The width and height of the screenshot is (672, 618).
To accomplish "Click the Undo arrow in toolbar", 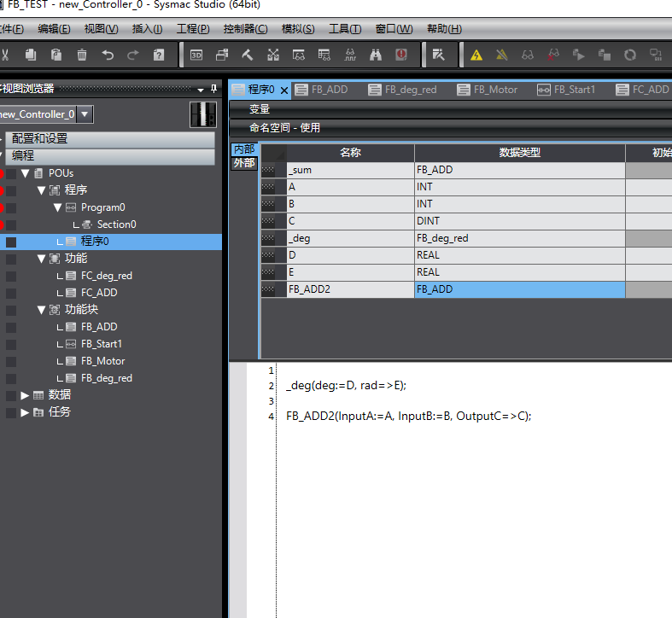I will point(108,55).
